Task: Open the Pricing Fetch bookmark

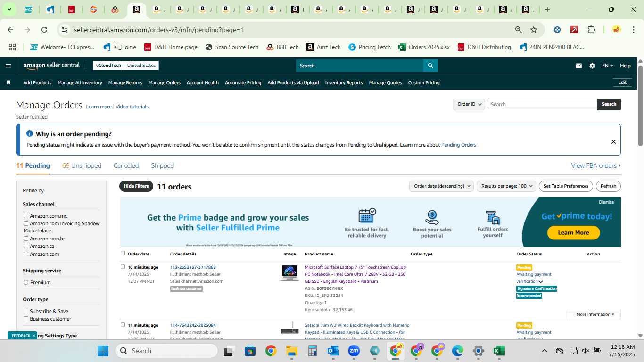Action: (370, 47)
